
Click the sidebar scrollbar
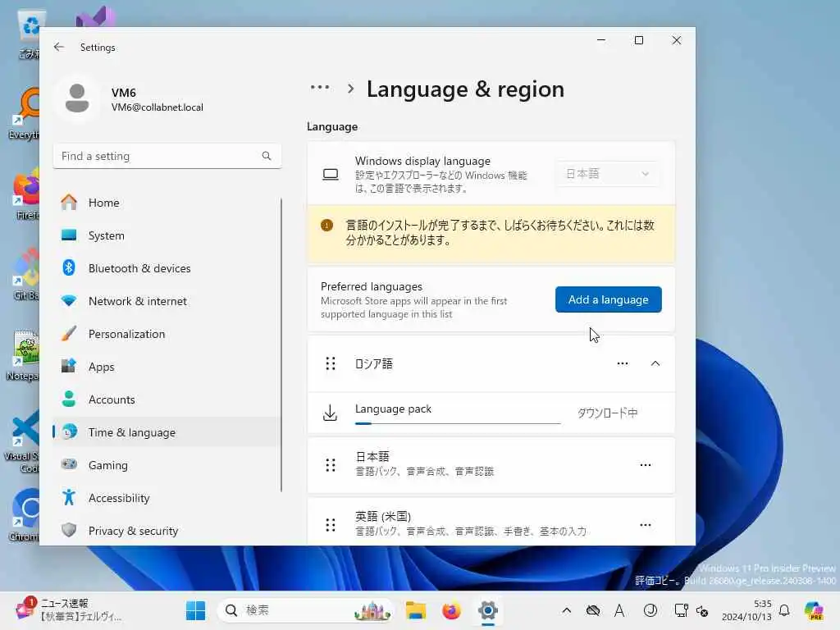281,345
